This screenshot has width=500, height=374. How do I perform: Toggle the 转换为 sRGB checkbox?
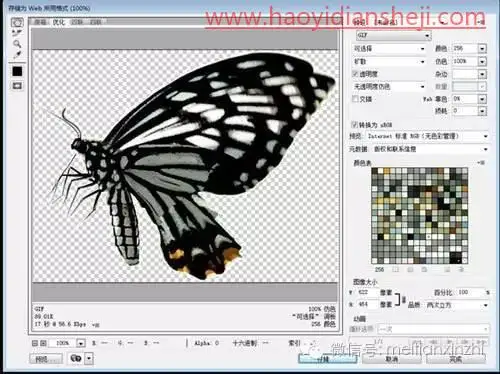point(355,125)
